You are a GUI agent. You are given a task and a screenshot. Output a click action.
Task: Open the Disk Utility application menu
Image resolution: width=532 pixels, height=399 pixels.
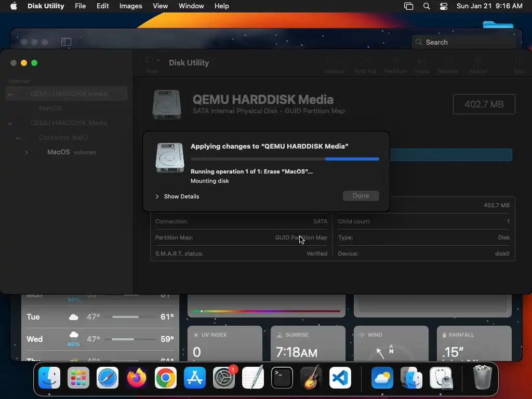click(x=46, y=6)
